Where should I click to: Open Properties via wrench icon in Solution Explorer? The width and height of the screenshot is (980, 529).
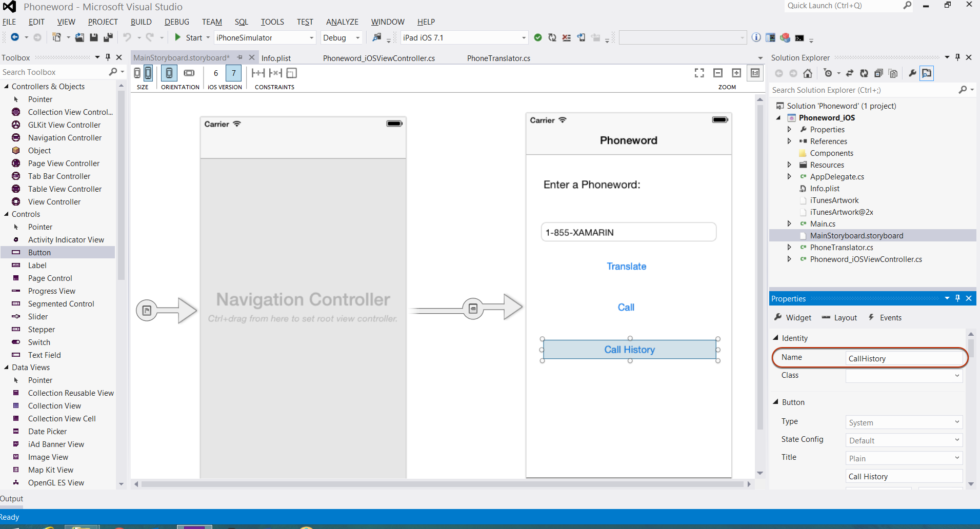pos(912,73)
